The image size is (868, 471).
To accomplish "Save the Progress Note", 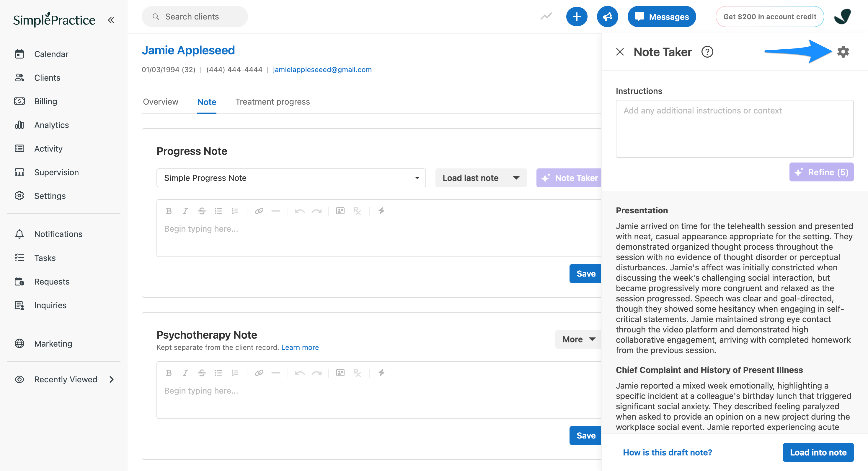I will (586, 273).
